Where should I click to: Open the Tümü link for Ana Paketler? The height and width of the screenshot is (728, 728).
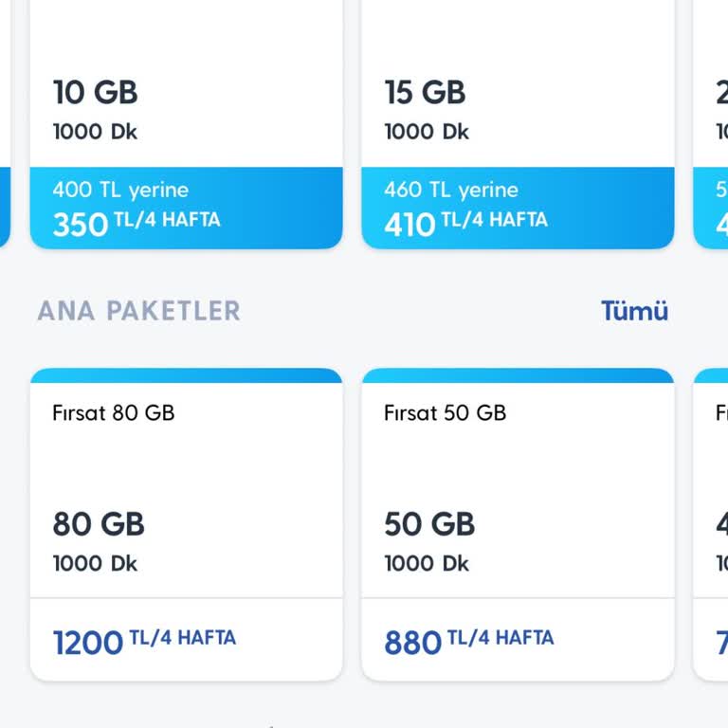634,311
